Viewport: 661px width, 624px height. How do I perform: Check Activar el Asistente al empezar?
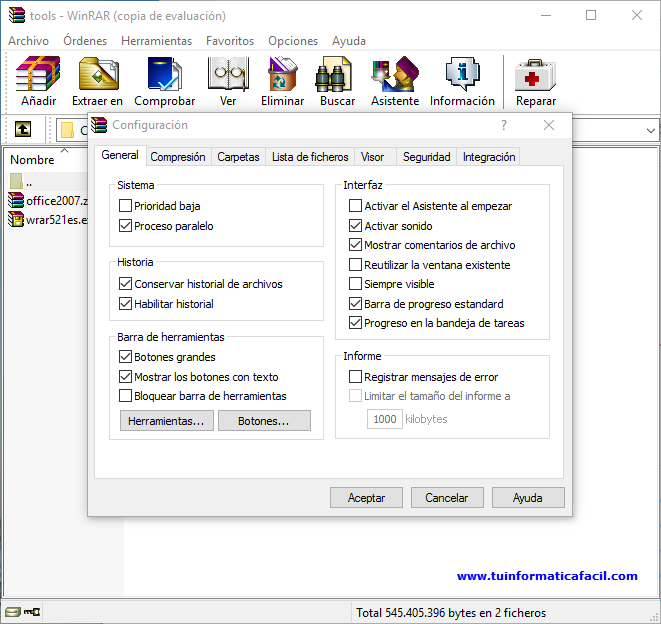(x=355, y=206)
